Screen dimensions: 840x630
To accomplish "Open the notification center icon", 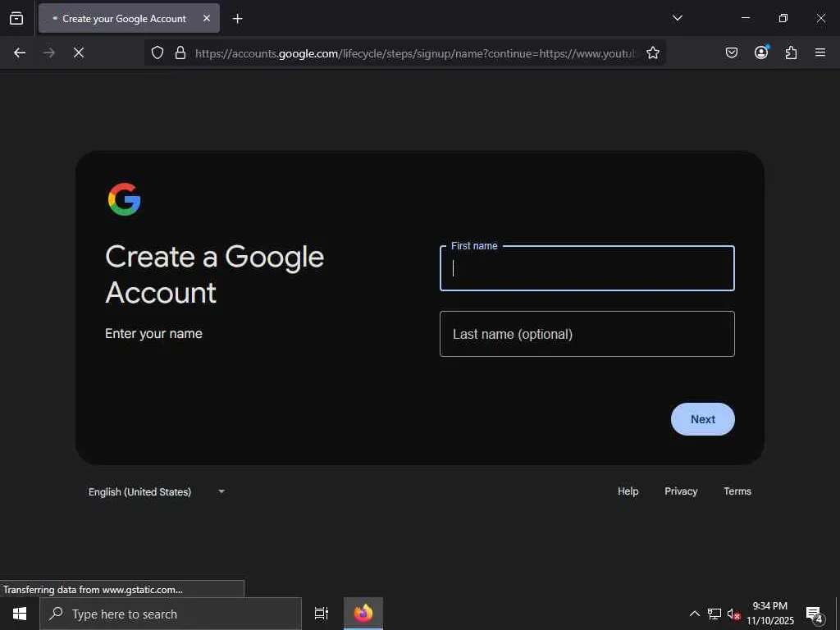I will pyautogui.click(x=814, y=614).
